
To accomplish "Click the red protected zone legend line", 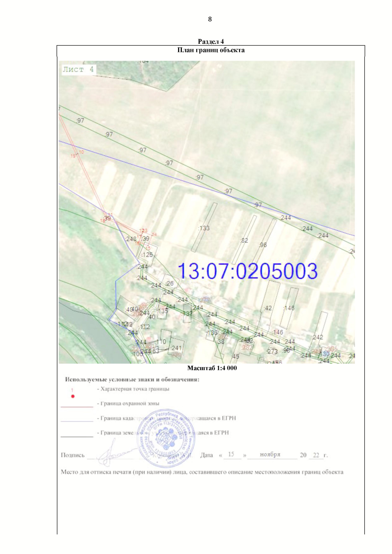I will click(x=77, y=407).
